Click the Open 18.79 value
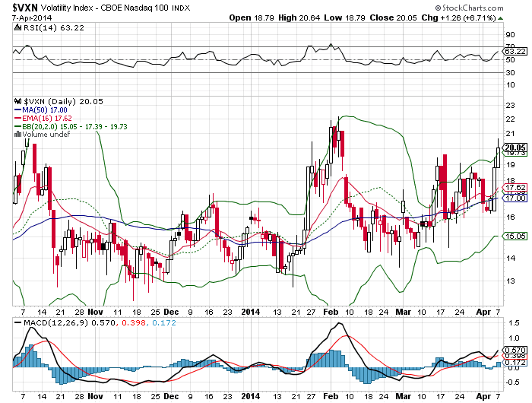 pyautogui.click(x=252, y=17)
